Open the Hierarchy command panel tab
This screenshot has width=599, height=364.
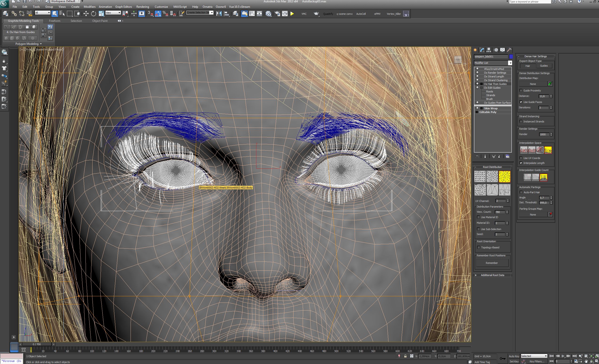point(489,50)
